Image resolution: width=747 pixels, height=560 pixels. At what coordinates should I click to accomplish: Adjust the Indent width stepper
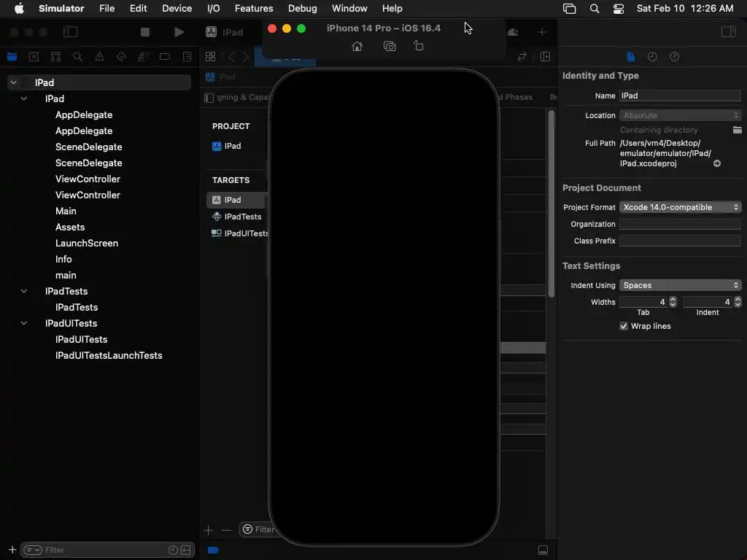pos(738,302)
